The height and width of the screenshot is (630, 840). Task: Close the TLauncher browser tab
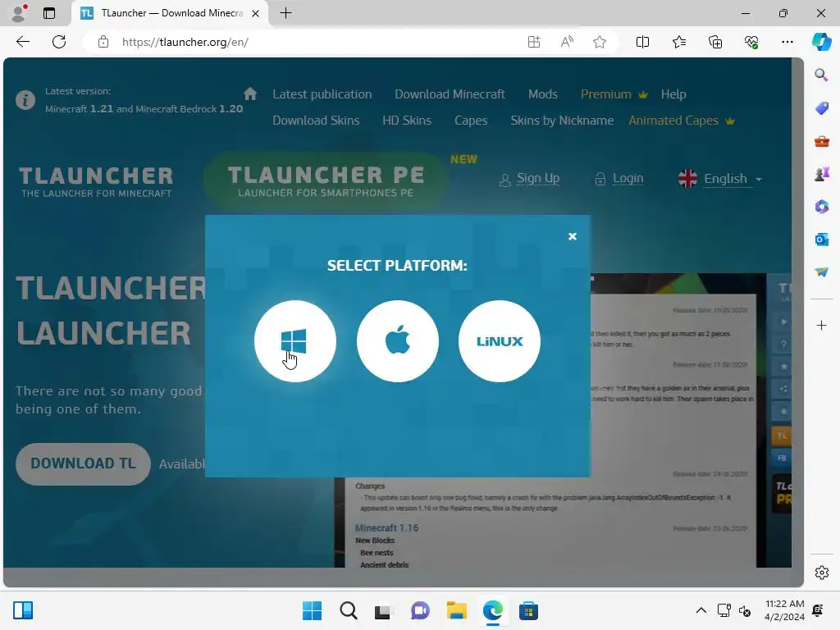256,13
